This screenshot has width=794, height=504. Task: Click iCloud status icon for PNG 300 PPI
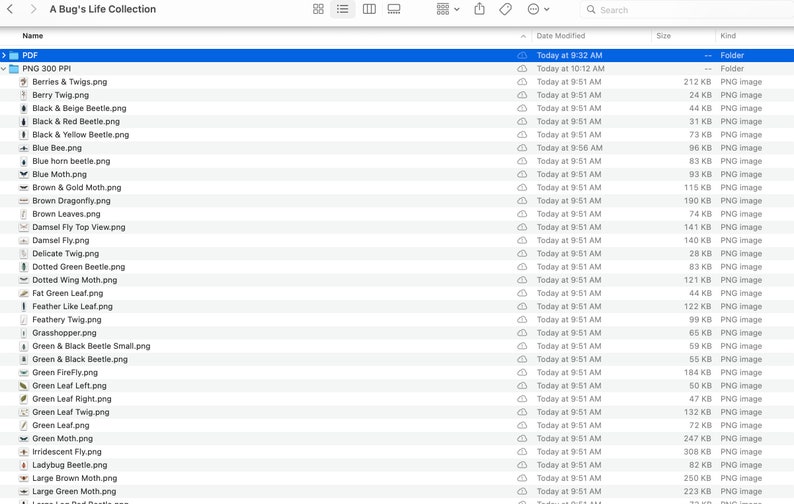coord(522,68)
